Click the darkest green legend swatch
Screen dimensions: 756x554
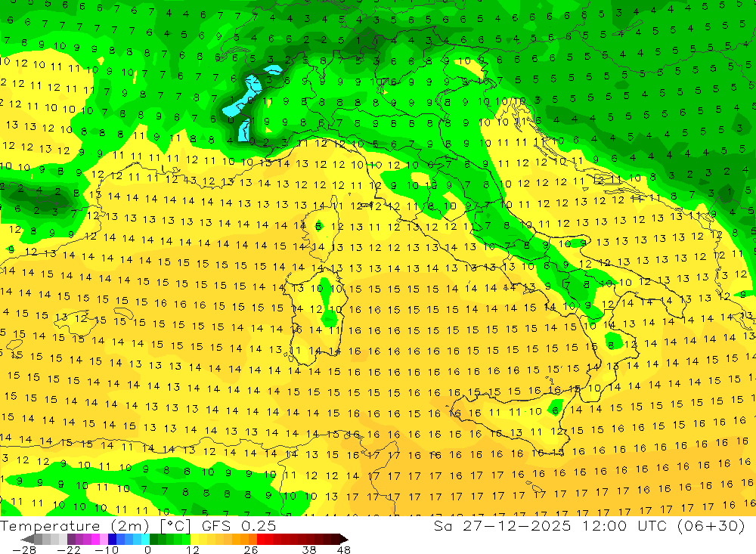pyautogui.click(x=153, y=539)
